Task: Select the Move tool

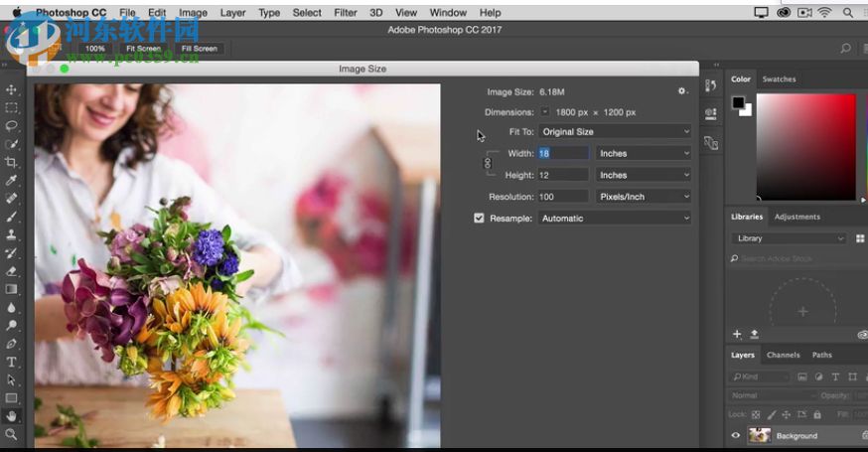Action: coord(11,89)
